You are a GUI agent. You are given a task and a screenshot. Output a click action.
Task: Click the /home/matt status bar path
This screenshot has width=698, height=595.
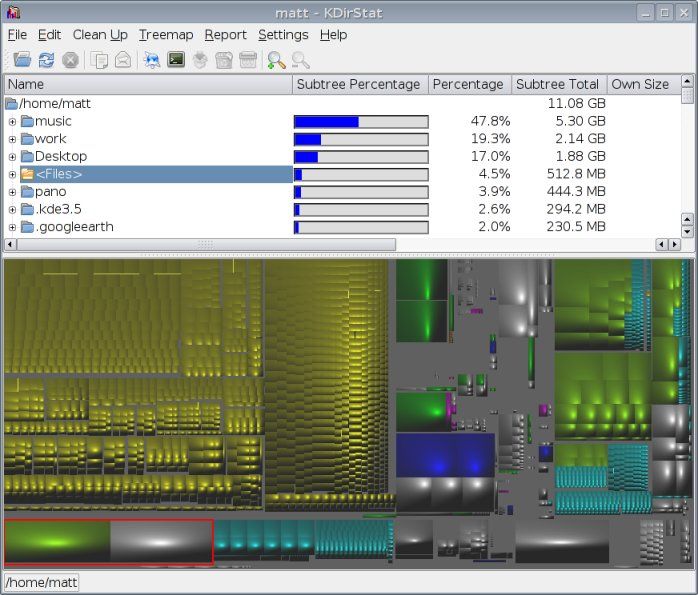(41, 582)
